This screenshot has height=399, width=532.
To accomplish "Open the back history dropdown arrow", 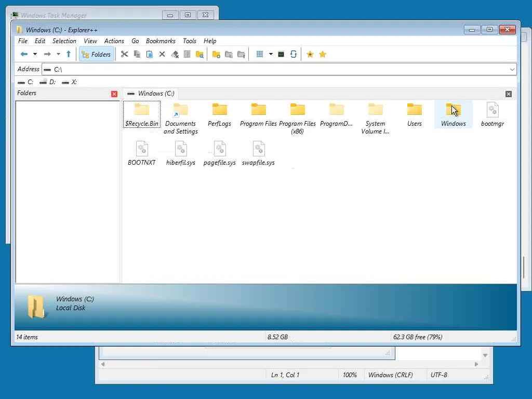I will click(x=35, y=54).
